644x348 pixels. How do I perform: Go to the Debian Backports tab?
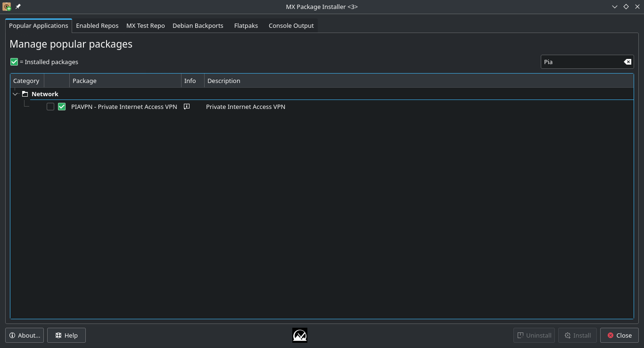[198, 25]
